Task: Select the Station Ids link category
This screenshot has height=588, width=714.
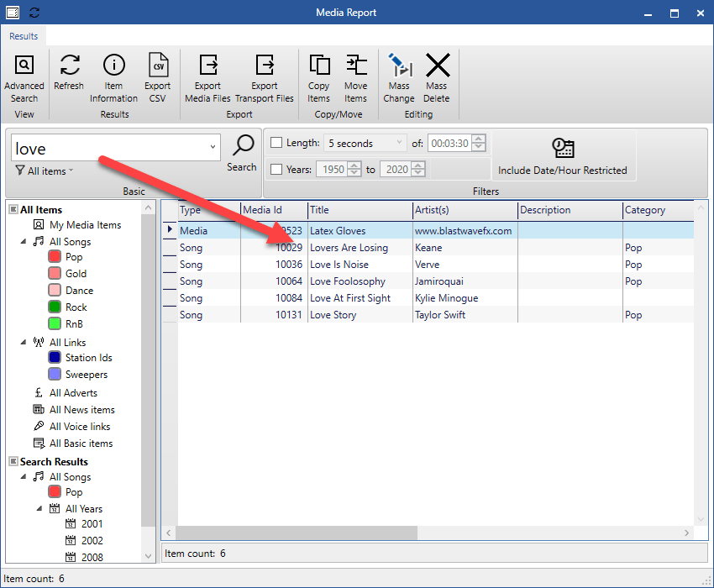Action: click(x=80, y=358)
